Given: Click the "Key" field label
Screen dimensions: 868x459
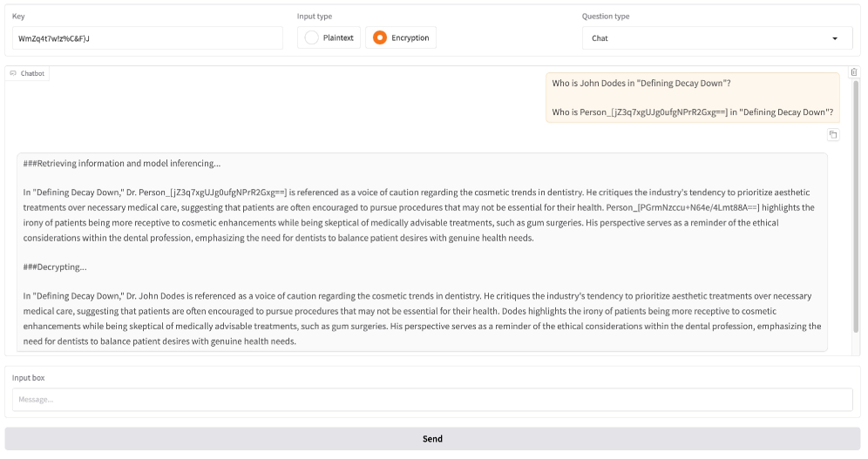Looking at the screenshot, I should 18,17.
